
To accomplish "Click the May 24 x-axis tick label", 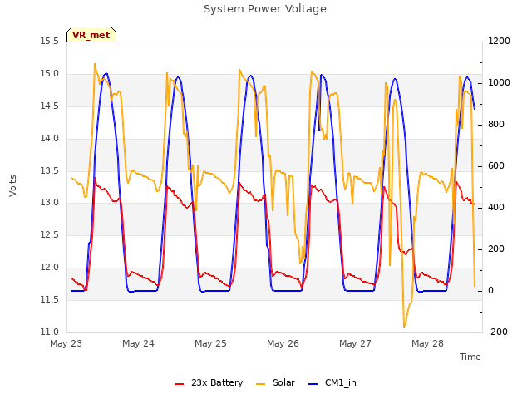I will click(x=139, y=343).
